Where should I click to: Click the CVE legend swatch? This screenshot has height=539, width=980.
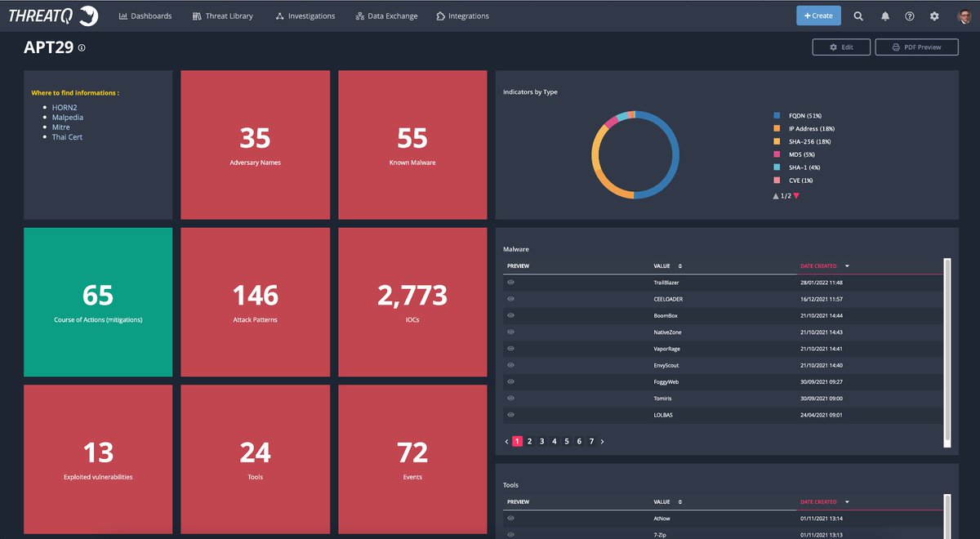pyautogui.click(x=777, y=180)
